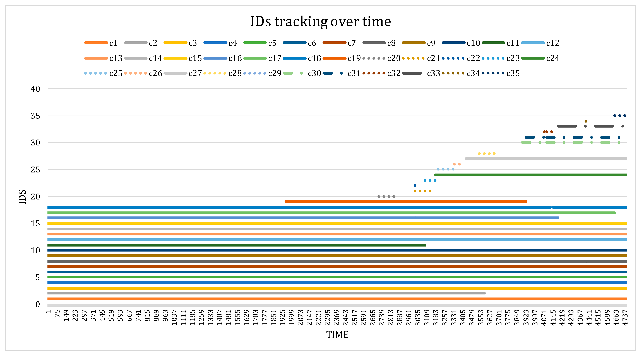This screenshot has width=644, height=356.
Task: Click the c1 orange legend swatch
Action: (96, 43)
